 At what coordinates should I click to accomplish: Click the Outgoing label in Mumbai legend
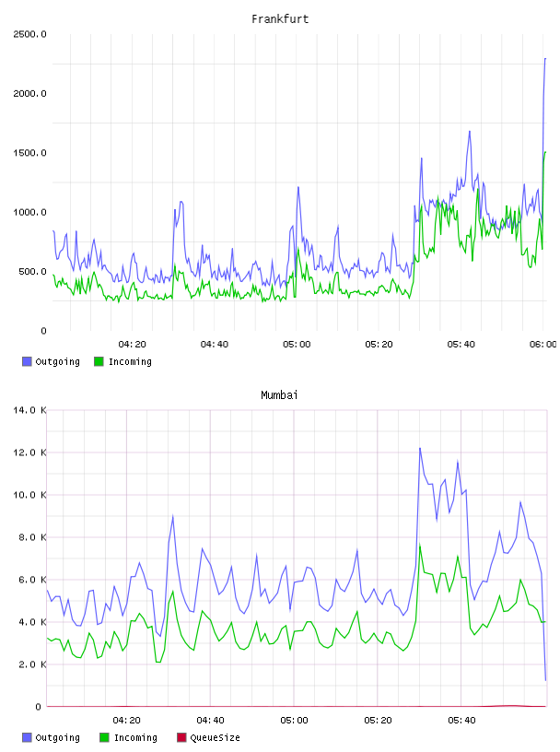57,738
